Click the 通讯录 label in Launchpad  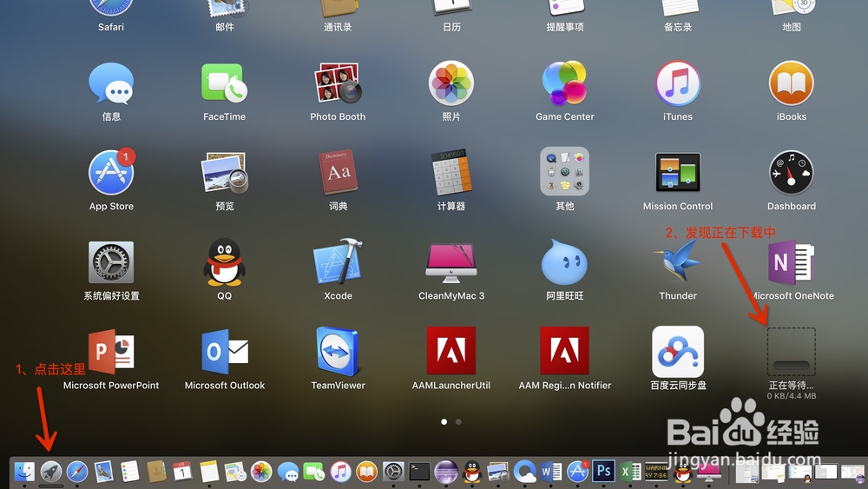(338, 27)
